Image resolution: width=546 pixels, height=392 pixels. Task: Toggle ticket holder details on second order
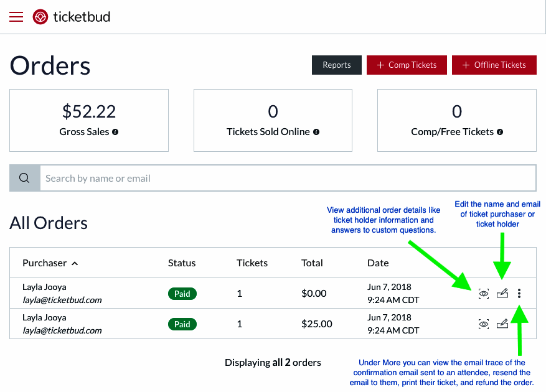484,324
